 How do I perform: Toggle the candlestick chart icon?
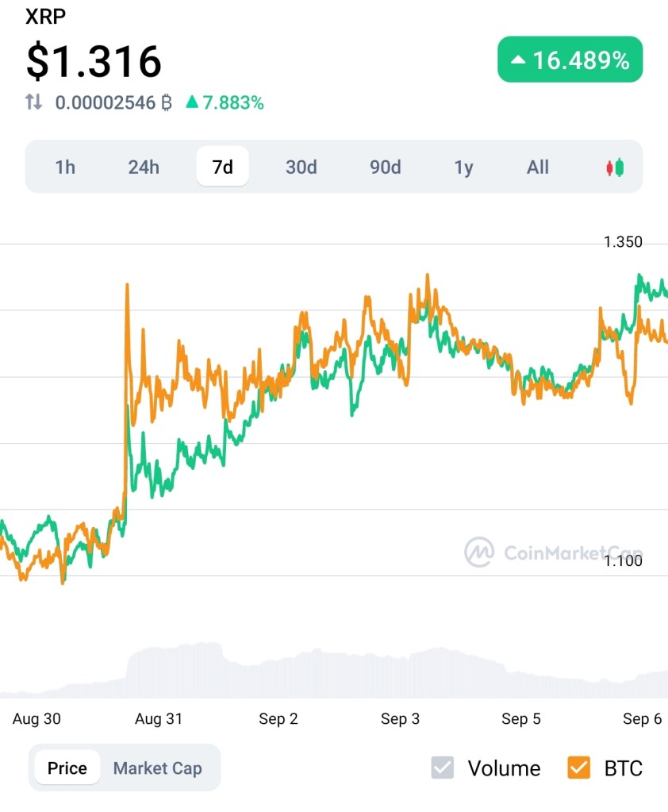(615, 167)
